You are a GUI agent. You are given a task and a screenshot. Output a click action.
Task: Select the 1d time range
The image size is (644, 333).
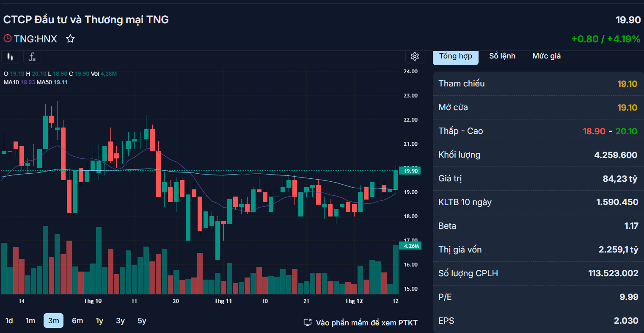[x=9, y=321]
